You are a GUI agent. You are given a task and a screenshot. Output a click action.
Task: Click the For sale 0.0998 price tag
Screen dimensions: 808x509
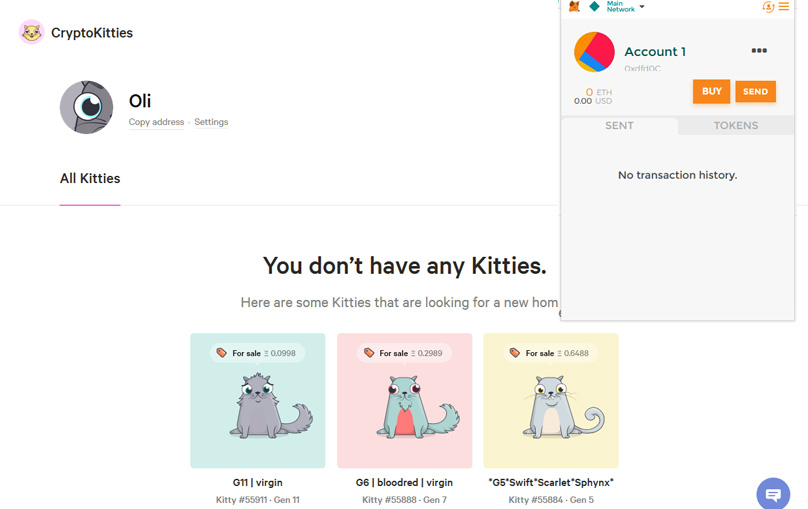[257, 353]
